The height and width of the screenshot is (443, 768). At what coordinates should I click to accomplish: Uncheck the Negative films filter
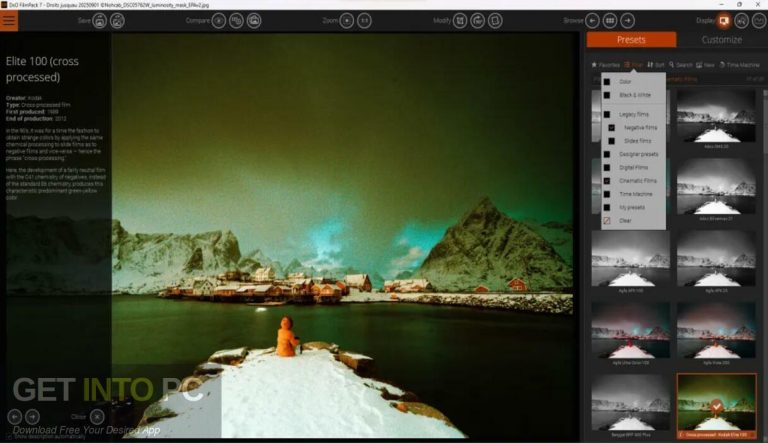coord(612,128)
